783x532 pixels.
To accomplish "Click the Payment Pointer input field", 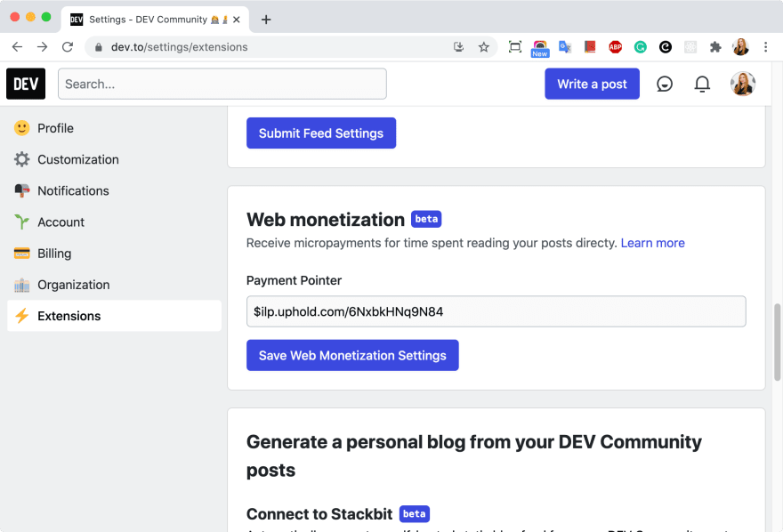I will click(x=496, y=311).
